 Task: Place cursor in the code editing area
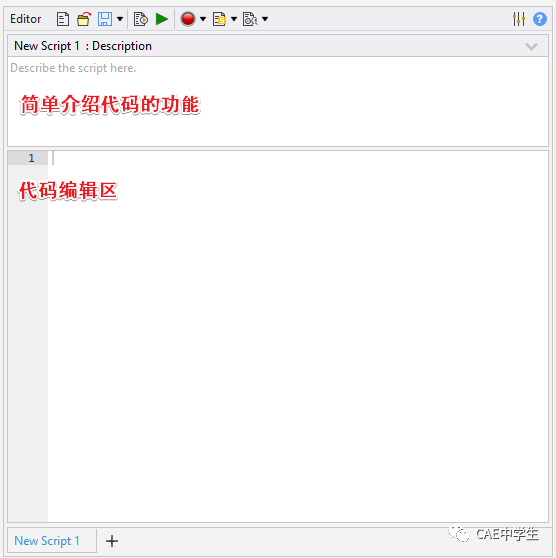pos(298,336)
